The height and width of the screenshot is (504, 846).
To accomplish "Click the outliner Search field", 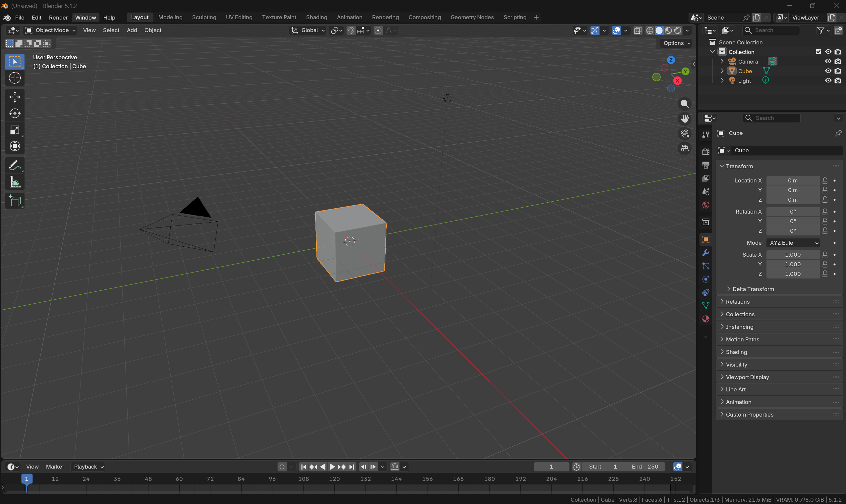I will pyautogui.click(x=771, y=30).
